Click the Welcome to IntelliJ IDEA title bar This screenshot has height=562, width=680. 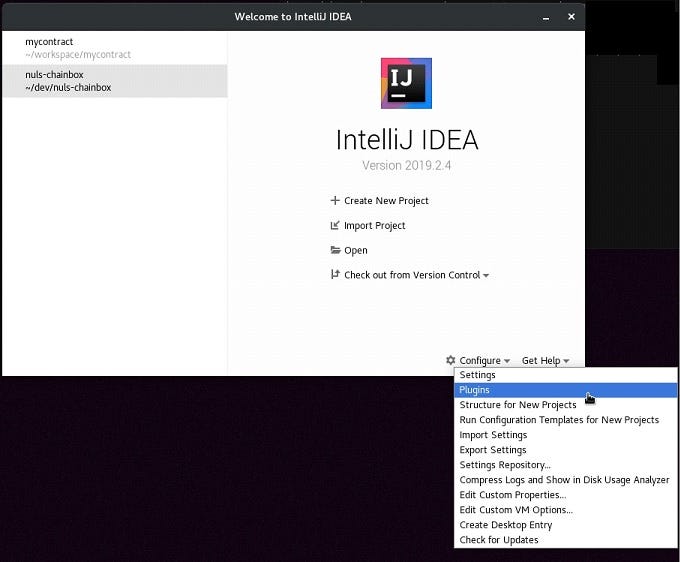pos(293,16)
